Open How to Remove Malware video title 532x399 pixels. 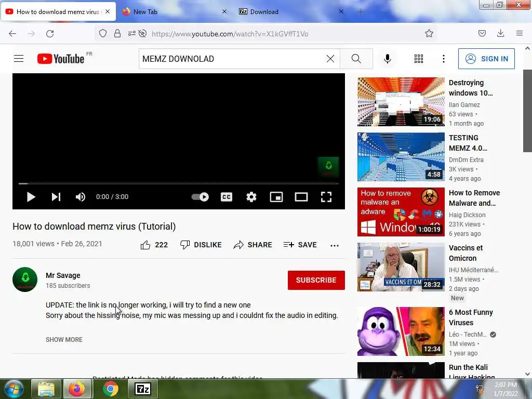(474, 198)
